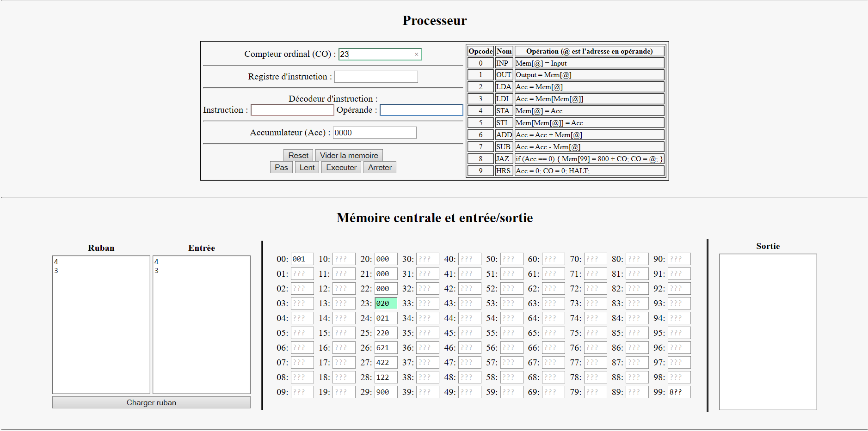The width and height of the screenshot is (868, 431).
Task: Select highlighted memory cell 23 with 020
Action: [x=386, y=304]
